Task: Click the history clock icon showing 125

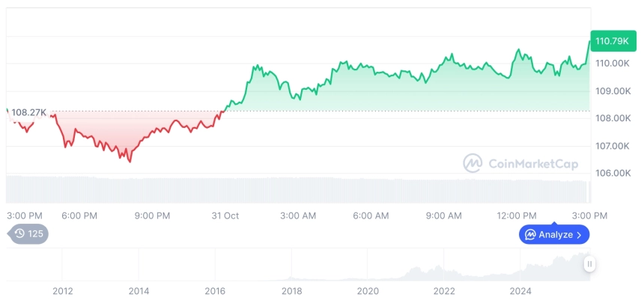Action: coord(20,234)
